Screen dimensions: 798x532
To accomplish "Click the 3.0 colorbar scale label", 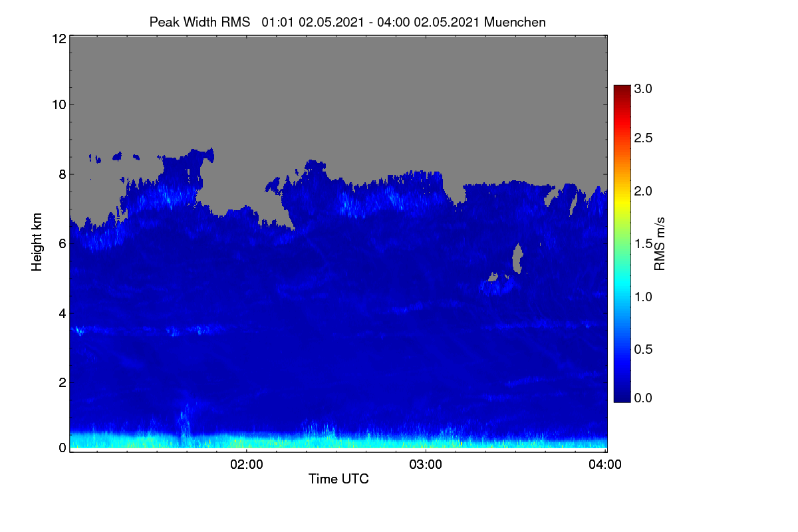I will tap(643, 88).
